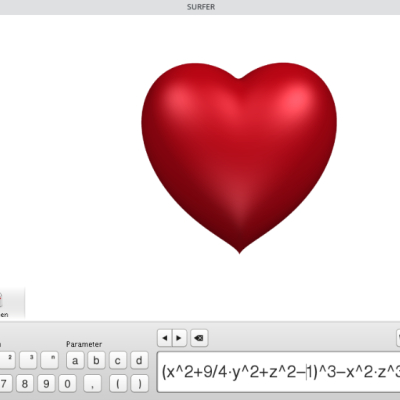Tap the 0 number key
Viewport: 400px width, 400px height.
click(67, 384)
